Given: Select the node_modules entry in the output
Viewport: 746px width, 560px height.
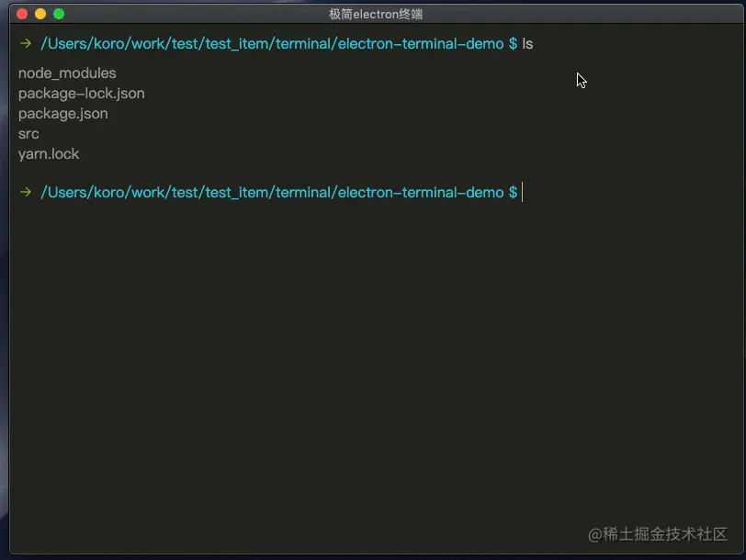Looking at the screenshot, I should (x=67, y=73).
